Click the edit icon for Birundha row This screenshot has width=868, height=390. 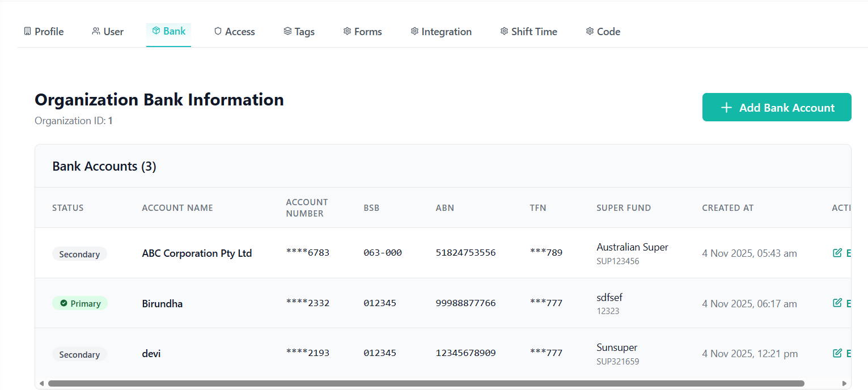coord(837,303)
